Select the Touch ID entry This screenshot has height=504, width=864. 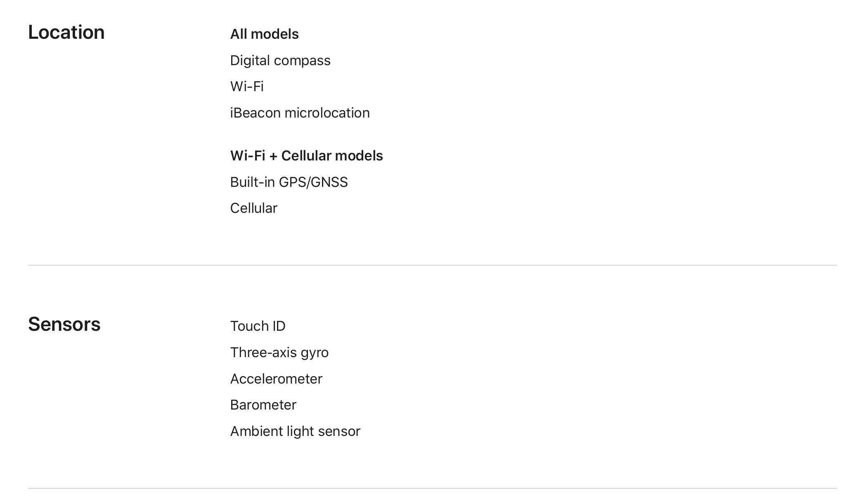pos(258,326)
